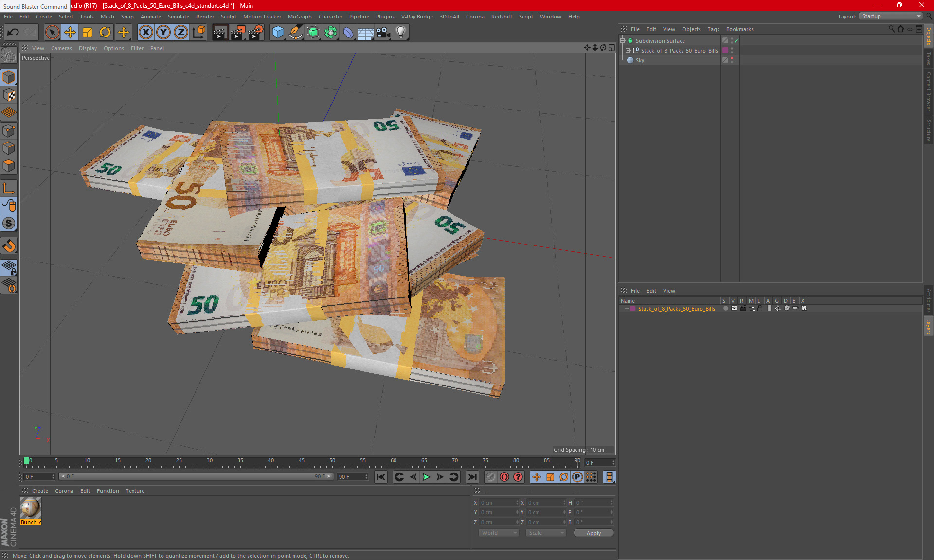Select the Sky object
Image resolution: width=934 pixels, height=560 pixels.
click(x=640, y=60)
